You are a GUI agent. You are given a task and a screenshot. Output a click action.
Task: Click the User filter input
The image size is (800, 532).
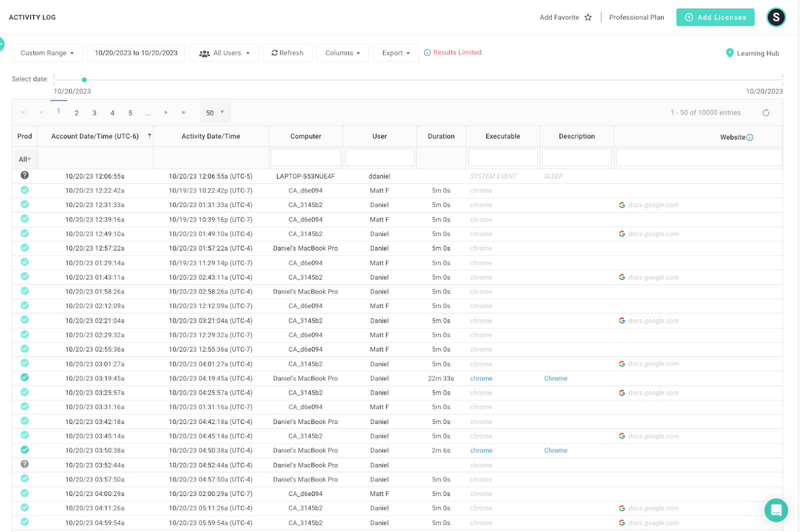pos(379,157)
